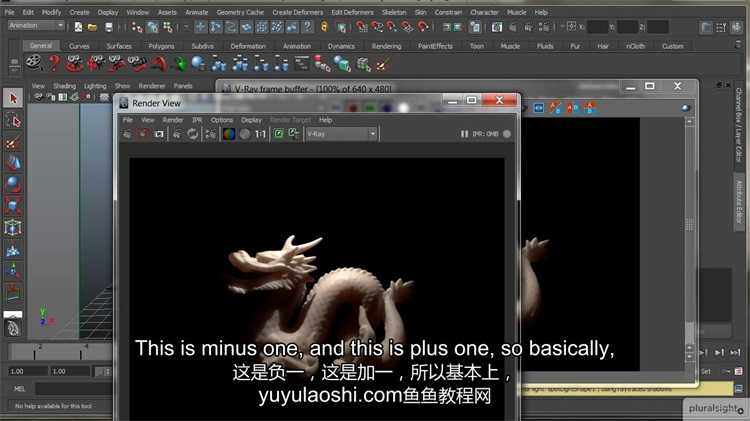Click the X coordinate input field
Image resolution: width=750 pixels, height=421 pixels.
597,27
